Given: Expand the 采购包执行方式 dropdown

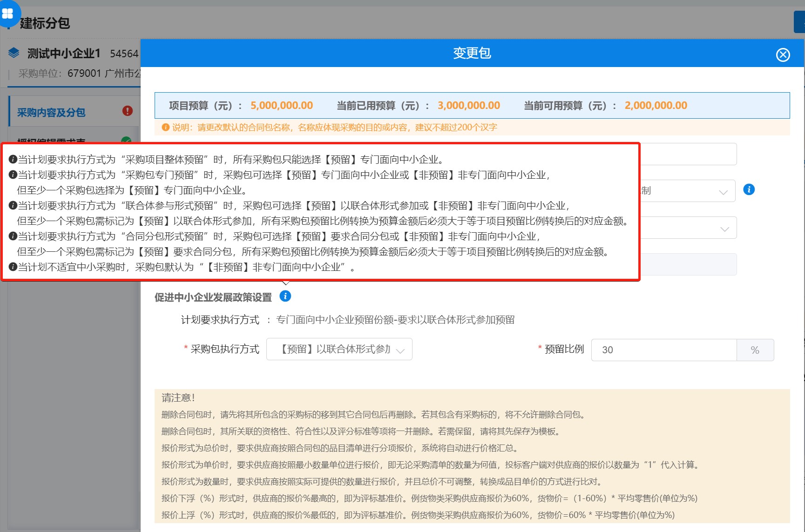Looking at the screenshot, I should [339, 350].
